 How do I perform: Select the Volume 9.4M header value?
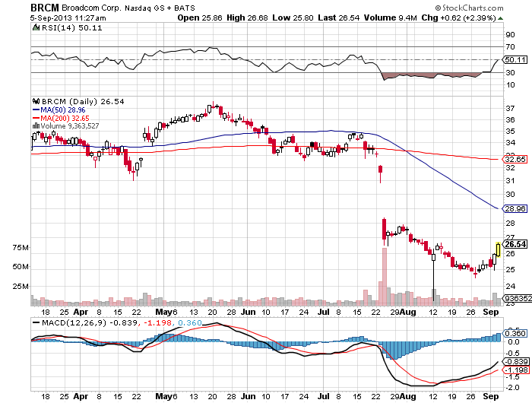[390, 17]
